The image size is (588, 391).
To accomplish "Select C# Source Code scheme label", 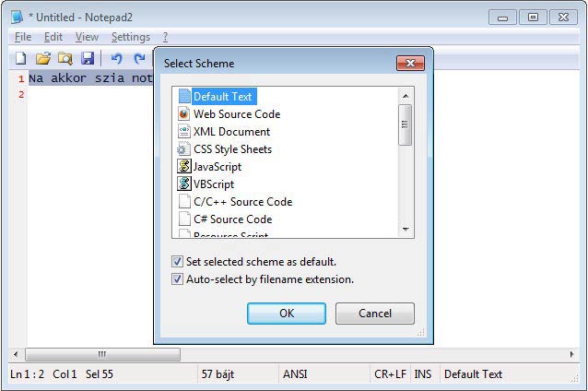I will (x=233, y=219).
